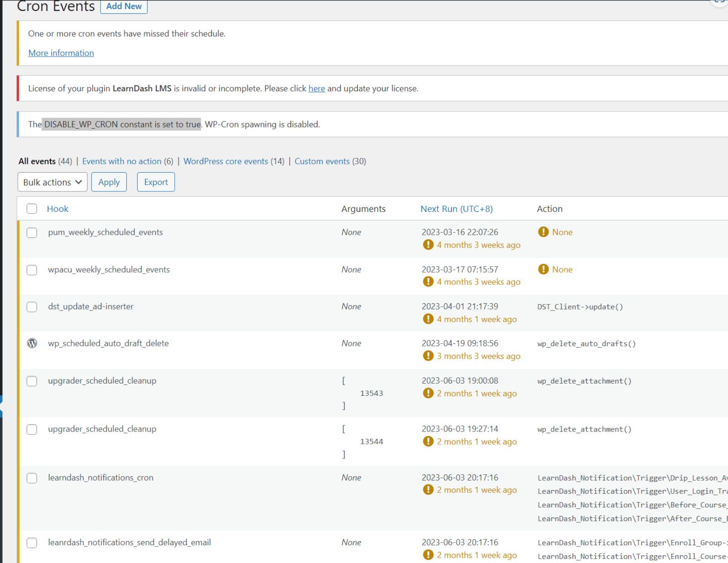Click the overdue warning icon under 2023-04-19 09:18:56
The height and width of the screenshot is (563, 728).
(428, 356)
